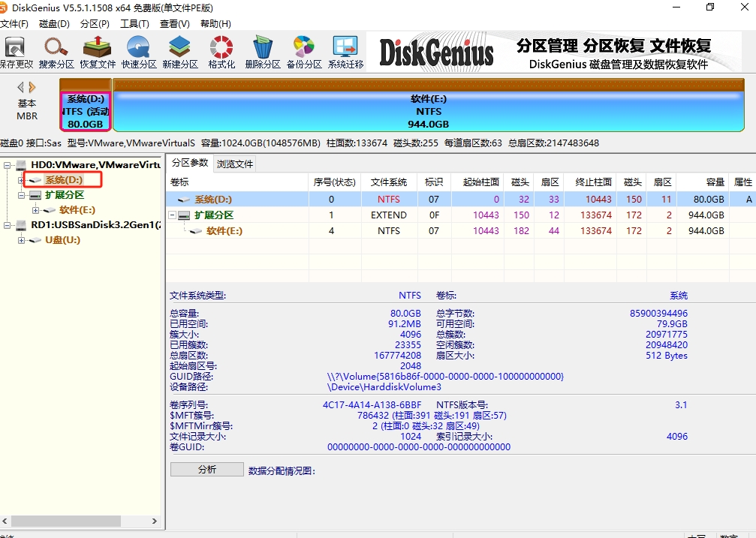Image resolution: width=756 pixels, height=538 pixels.
Task: Select the HD0:VMware,VMwareVirtu disk entry
Action: 95,165
